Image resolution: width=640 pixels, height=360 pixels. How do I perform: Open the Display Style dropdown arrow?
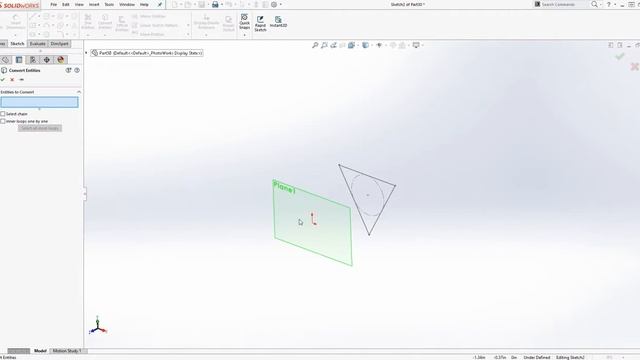click(371, 45)
